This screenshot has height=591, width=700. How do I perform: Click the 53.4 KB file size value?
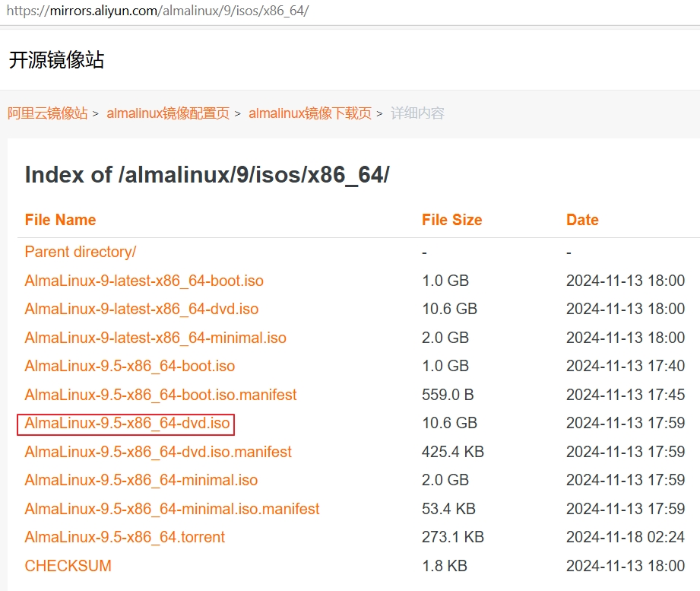point(448,509)
